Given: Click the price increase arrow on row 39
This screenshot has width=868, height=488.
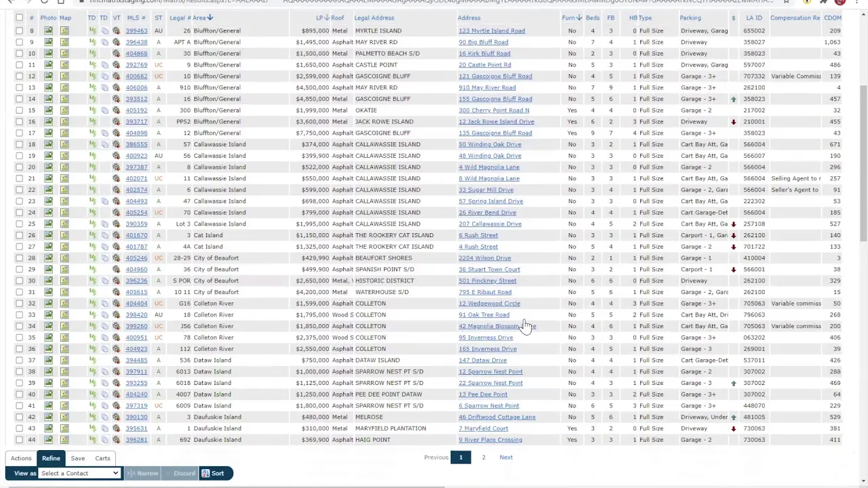Looking at the screenshot, I should coord(733,383).
